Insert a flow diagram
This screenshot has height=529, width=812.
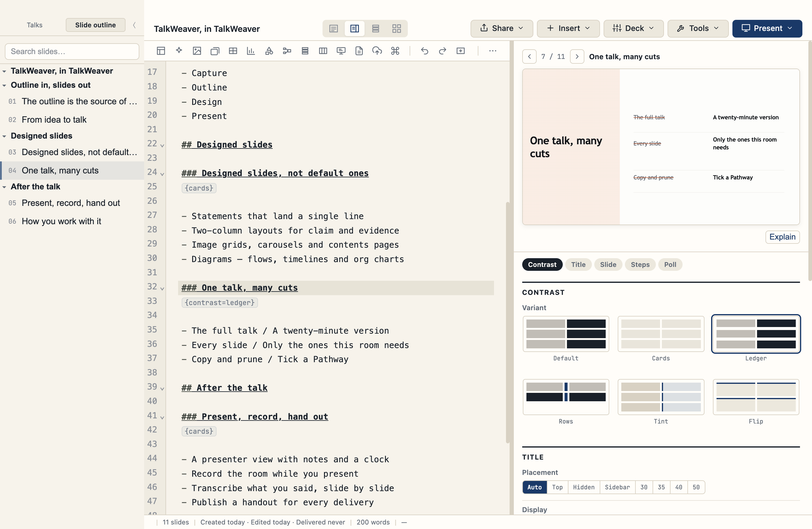point(287,51)
